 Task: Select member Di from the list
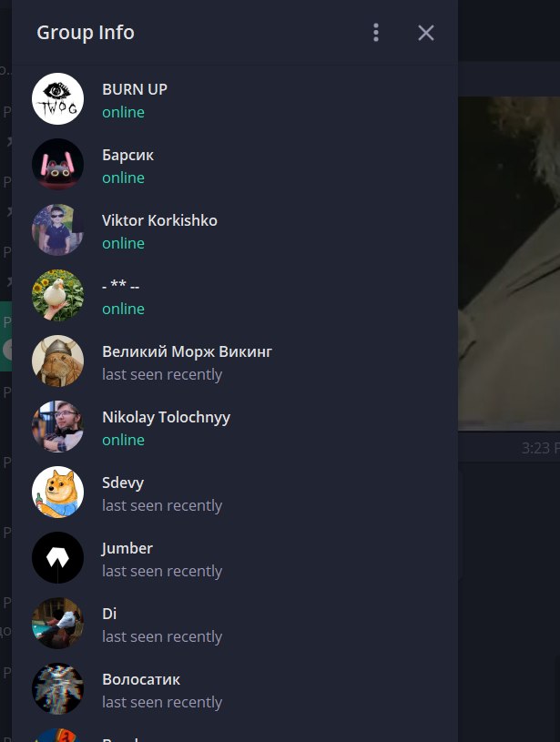click(234, 624)
